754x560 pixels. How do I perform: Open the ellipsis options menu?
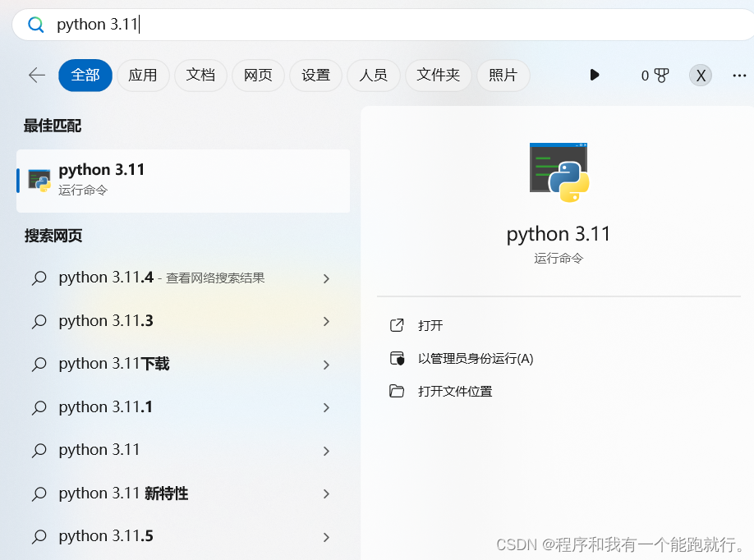click(739, 75)
